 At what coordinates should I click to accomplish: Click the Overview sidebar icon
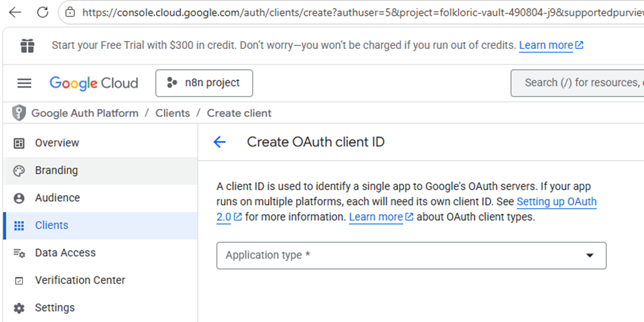(19, 143)
